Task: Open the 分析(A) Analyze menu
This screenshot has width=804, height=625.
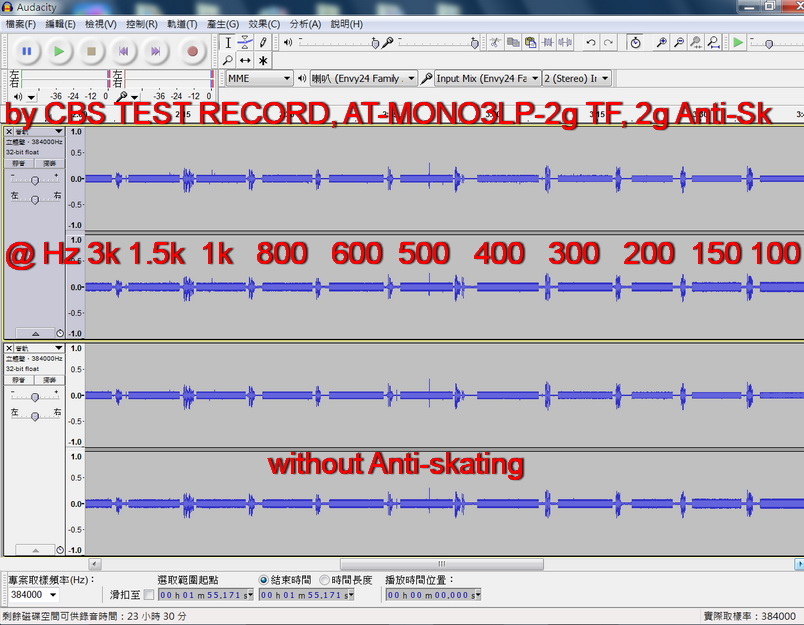Action: click(x=305, y=24)
